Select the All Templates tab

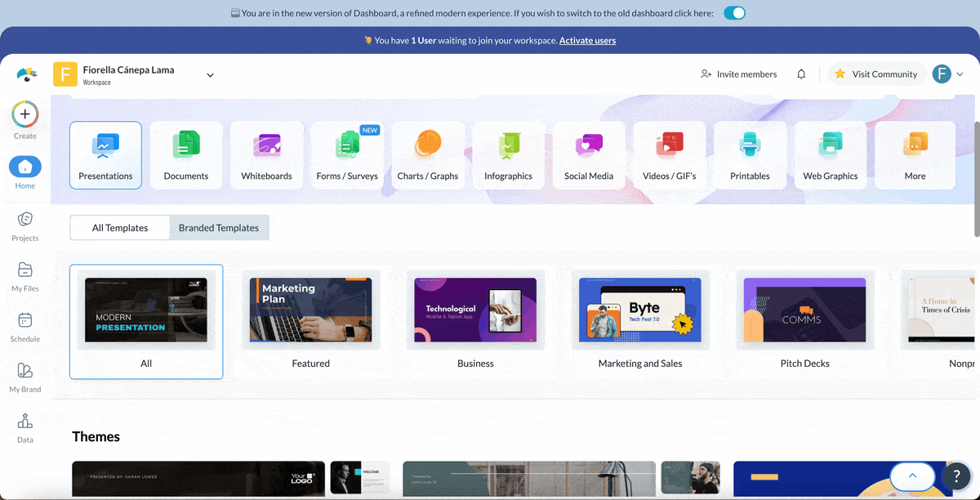click(x=119, y=227)
